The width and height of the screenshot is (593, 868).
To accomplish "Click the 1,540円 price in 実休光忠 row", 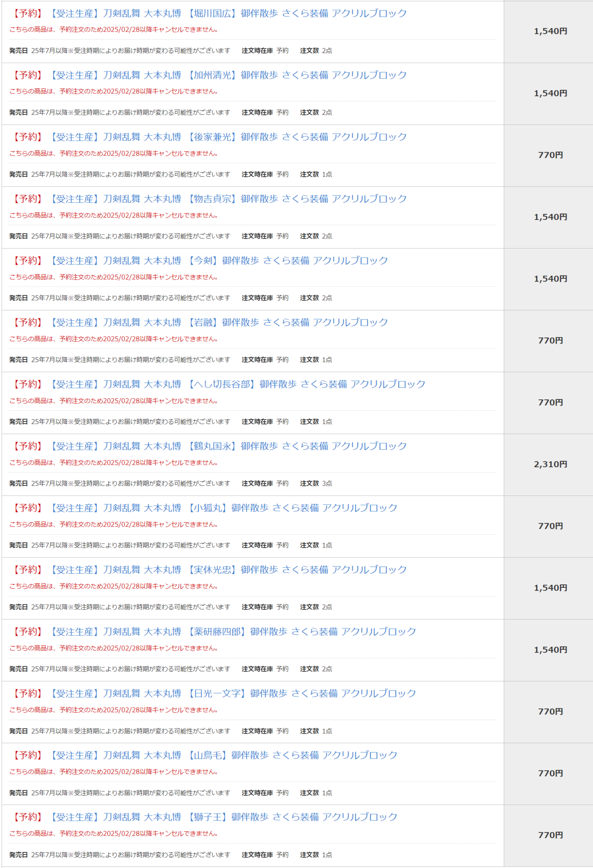I will coord(551,588).
